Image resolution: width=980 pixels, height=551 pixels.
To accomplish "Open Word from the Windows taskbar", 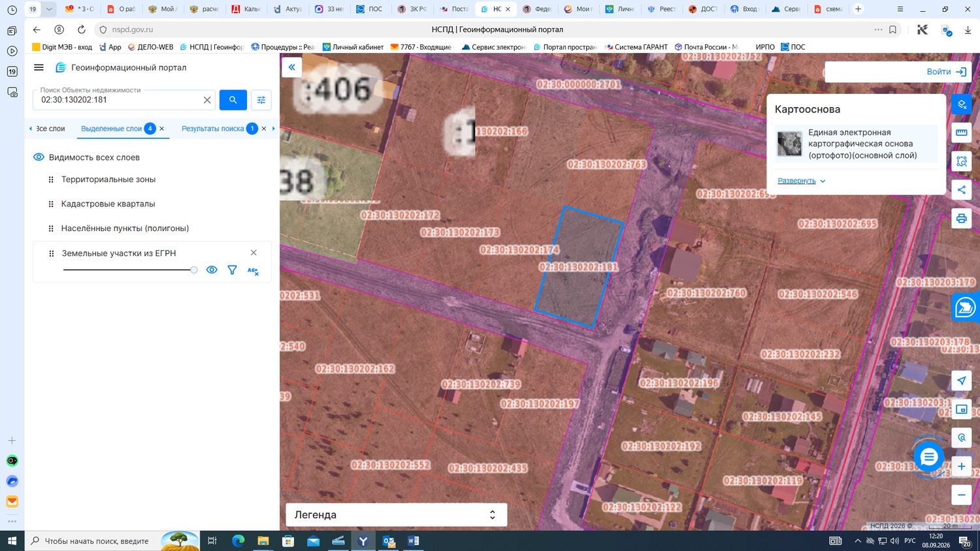I will click(414, 541).
